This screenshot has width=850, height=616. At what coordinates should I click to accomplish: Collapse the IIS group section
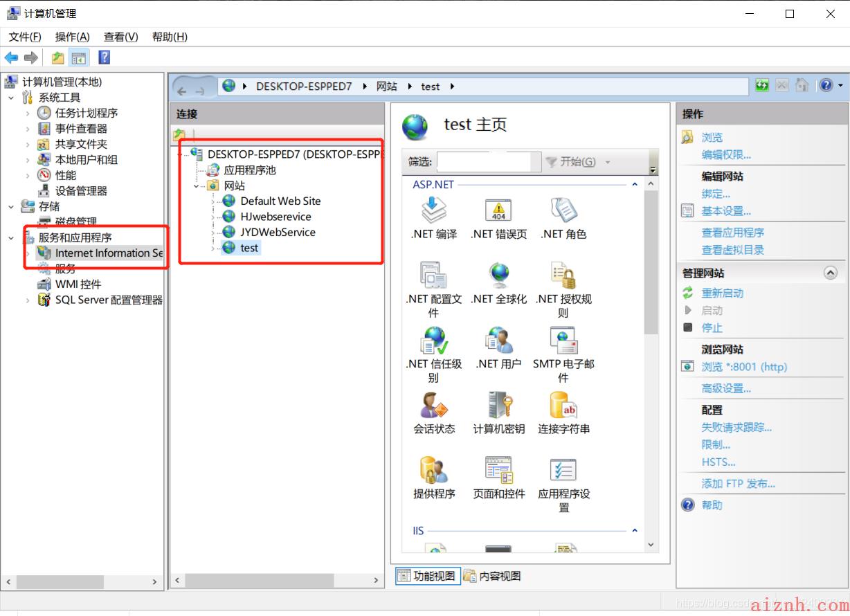click(x=634, y=531)
